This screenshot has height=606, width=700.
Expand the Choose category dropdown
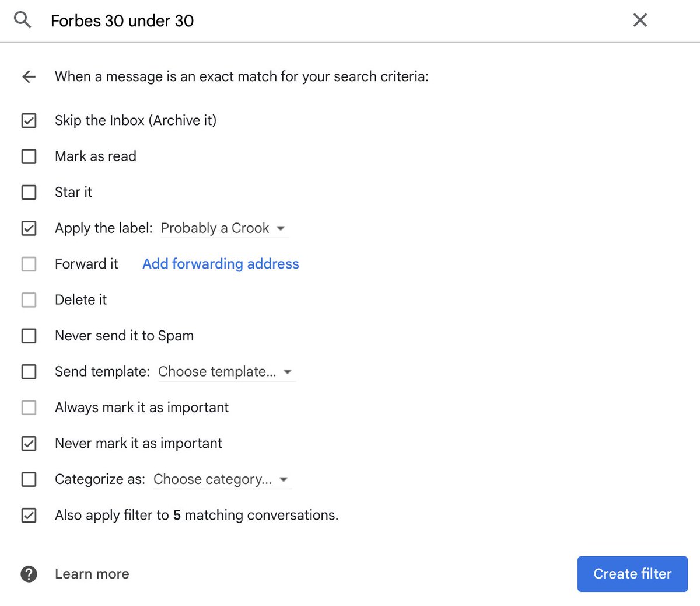coord(222,479)
